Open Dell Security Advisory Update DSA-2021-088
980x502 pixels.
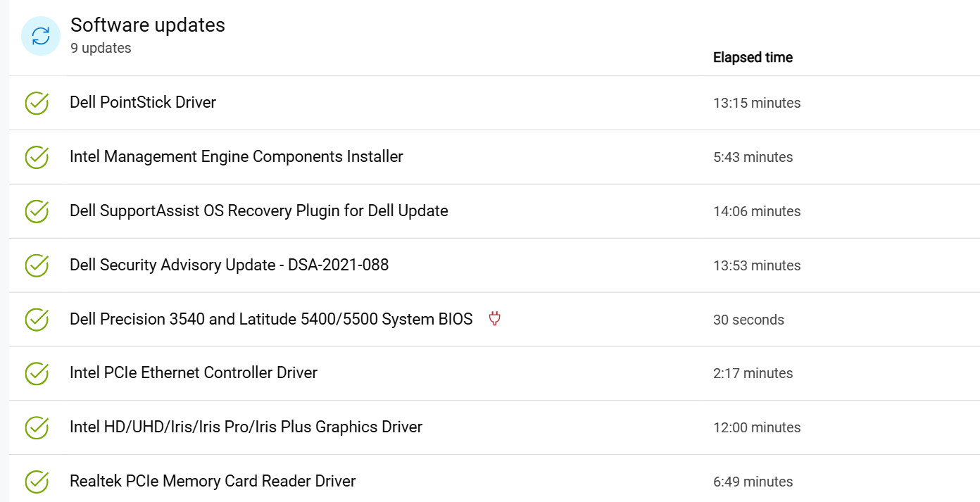click(494, 265)
